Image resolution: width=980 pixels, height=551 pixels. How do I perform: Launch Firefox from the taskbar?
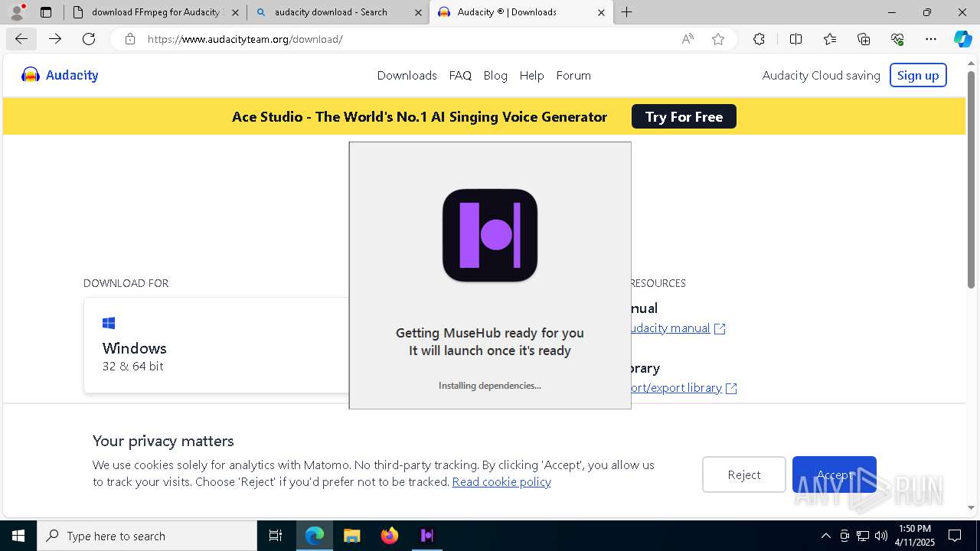[390, 536]
